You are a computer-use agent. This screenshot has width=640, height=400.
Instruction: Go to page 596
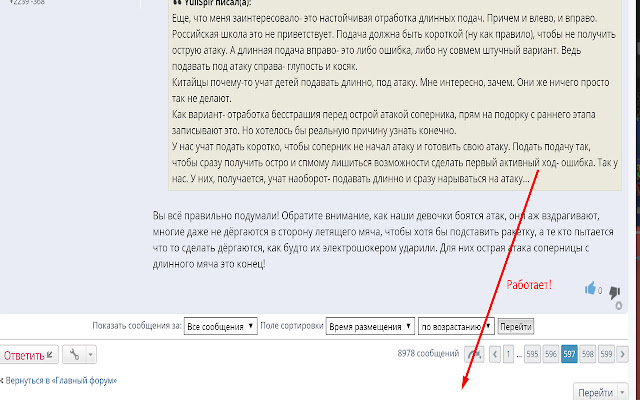pyautogui.click(x=551, y=354)
